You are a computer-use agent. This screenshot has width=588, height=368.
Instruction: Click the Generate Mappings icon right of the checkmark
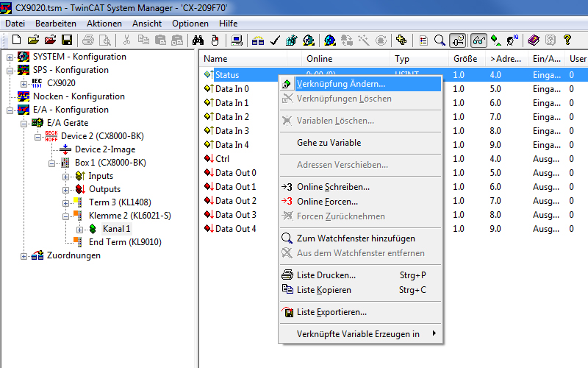(291, 40)
